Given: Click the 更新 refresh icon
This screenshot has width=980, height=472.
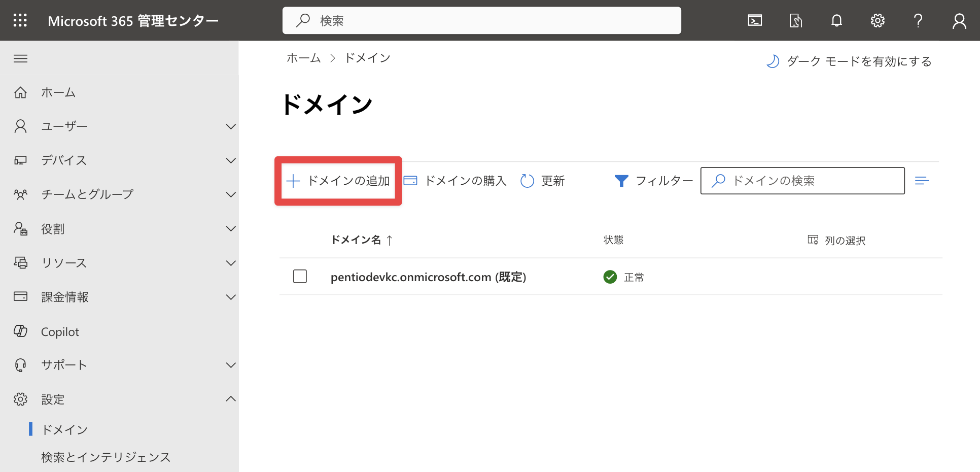Looking at the screenshot, I should [x=528, y=181].
